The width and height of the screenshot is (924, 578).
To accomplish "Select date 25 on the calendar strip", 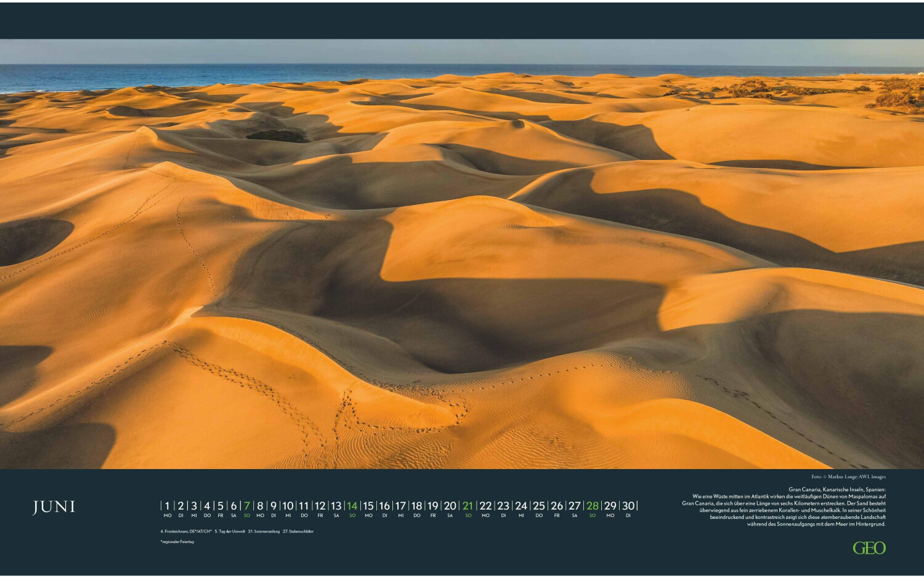I will point(539,506).
